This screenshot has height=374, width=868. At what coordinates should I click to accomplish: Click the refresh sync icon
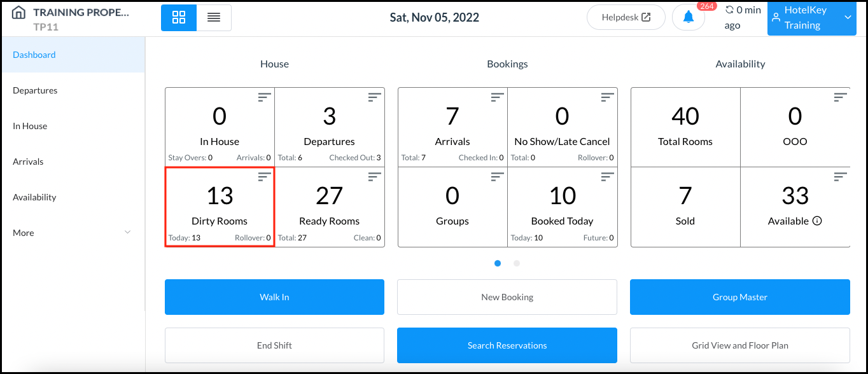(729, 10)
